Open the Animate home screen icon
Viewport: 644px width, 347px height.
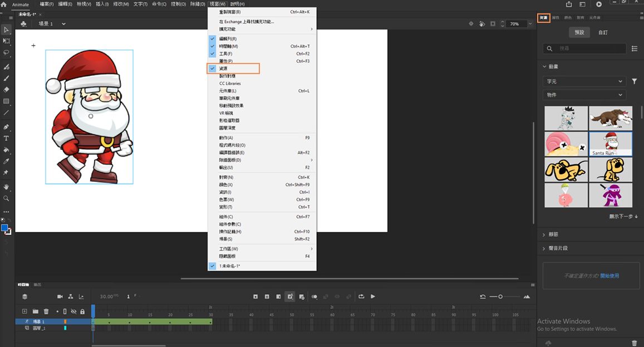(4, 4)
